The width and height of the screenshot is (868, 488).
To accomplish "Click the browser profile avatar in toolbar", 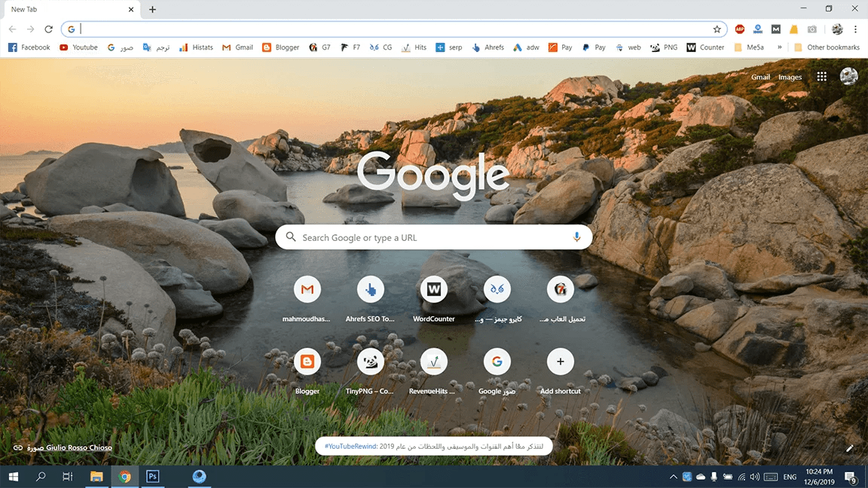I will [837, 29].
